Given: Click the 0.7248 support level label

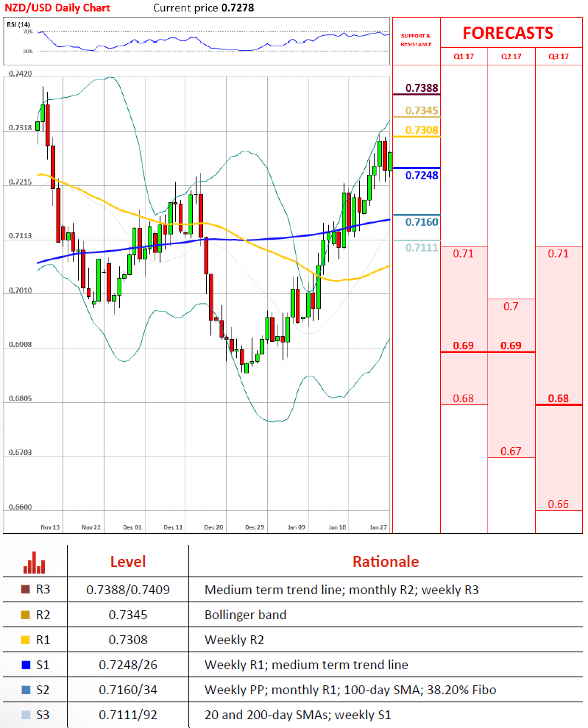Looking at the screenshot, I should (422, 175).
